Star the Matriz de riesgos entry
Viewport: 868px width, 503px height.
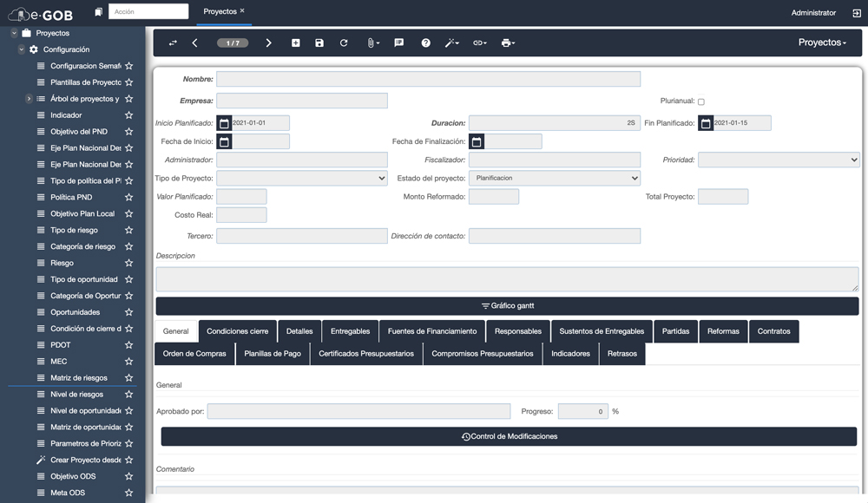click(128, 378)
